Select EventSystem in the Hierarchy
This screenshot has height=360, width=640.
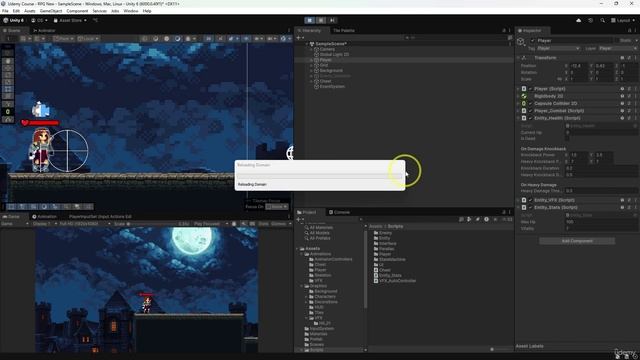(332, 87)
